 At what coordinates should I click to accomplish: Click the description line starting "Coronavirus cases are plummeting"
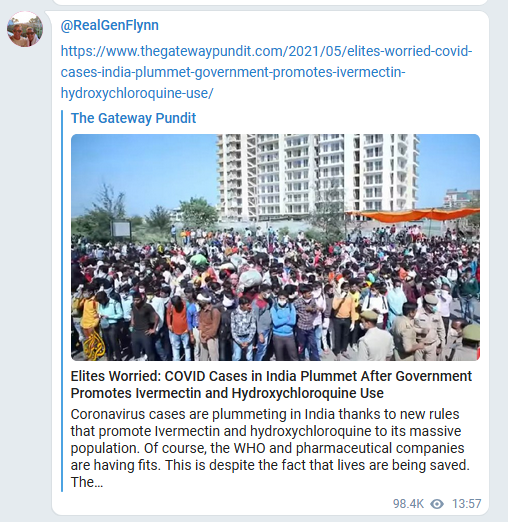(x=265, y=414)
